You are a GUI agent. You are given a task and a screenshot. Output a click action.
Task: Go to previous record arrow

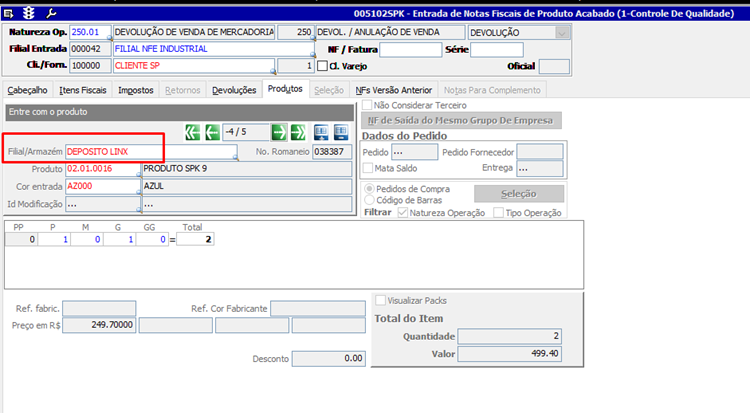pos(212,132)
